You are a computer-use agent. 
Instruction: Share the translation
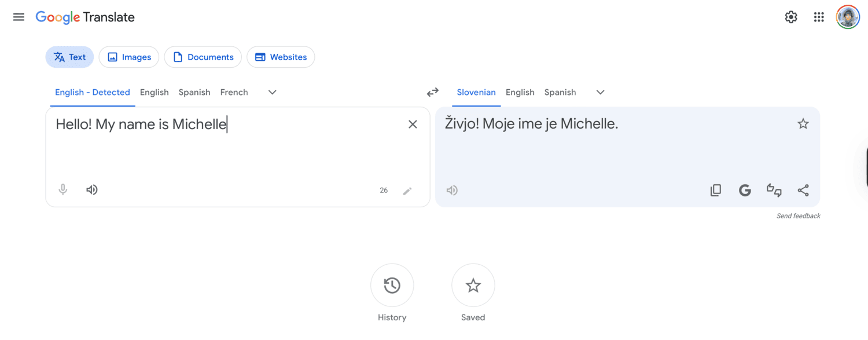803,190
